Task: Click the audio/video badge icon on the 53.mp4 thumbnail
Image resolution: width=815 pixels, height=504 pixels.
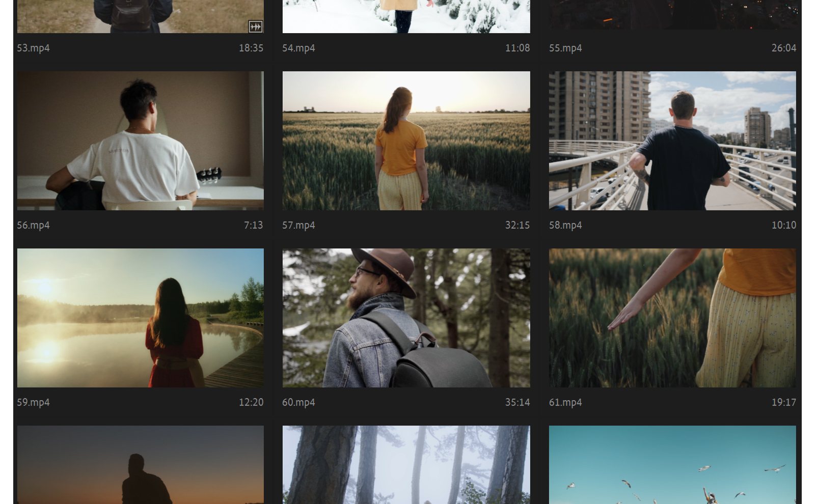Action: tap(255, 26)
